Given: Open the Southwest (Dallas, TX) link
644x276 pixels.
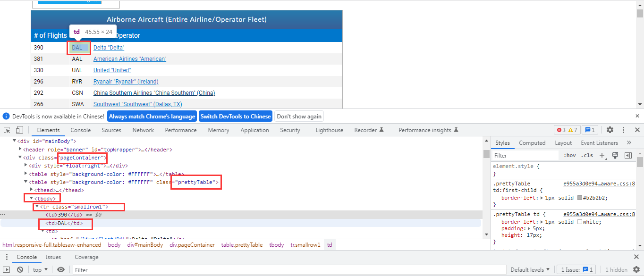Looking at the screenshot, I should [138, 104].
